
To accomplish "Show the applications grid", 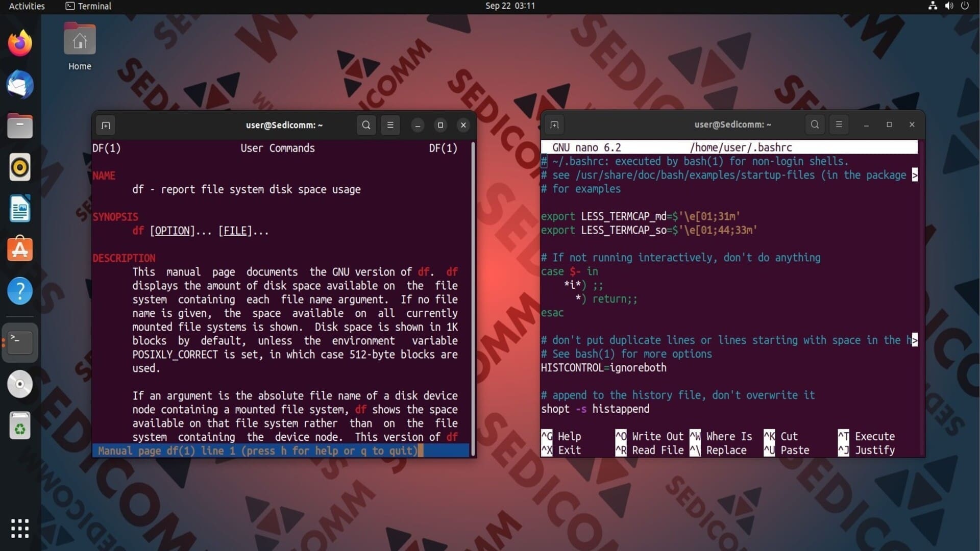I will (x=20, y=529).
